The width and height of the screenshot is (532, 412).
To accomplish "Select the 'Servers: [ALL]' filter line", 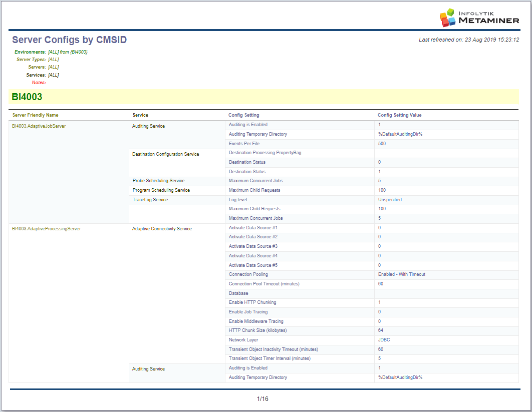I will [44, 67].
